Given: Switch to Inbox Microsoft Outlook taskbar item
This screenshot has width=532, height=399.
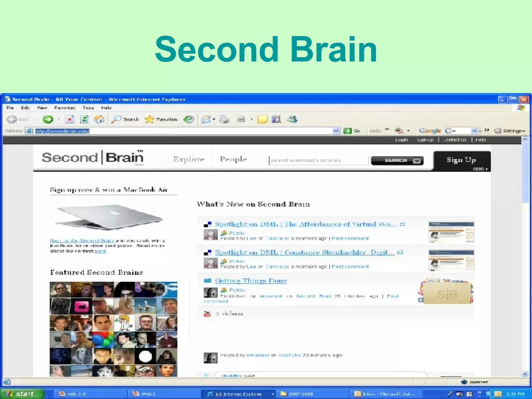Looking at the screenshot, I should [x=386, y=394].
